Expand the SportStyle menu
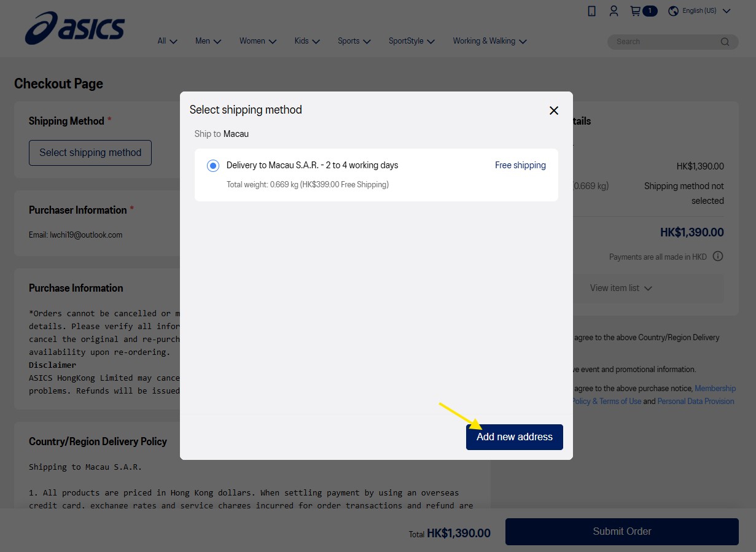This screenshot has width=756, height=552. (x=411, y=41)
